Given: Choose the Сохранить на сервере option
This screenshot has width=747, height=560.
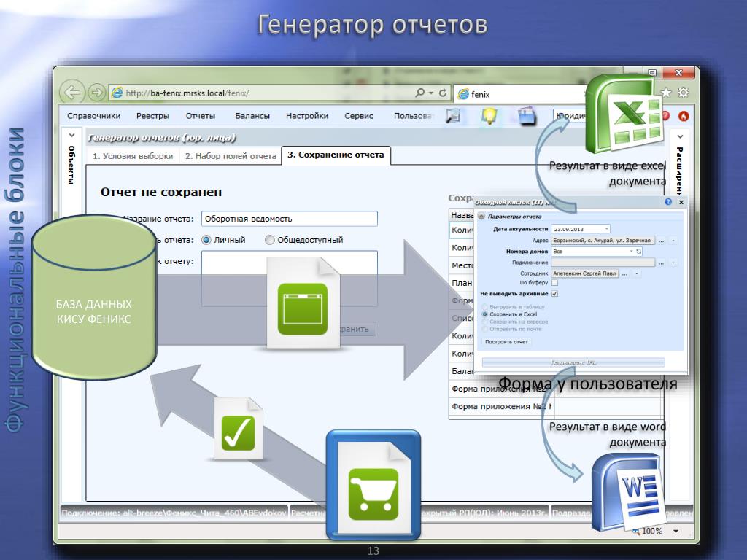Looking at the screenshot, I should click(485, 322).
